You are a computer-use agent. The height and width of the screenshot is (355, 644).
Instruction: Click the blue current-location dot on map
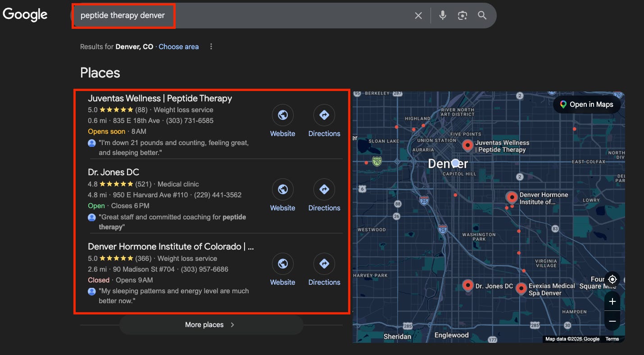click(455, 163)
